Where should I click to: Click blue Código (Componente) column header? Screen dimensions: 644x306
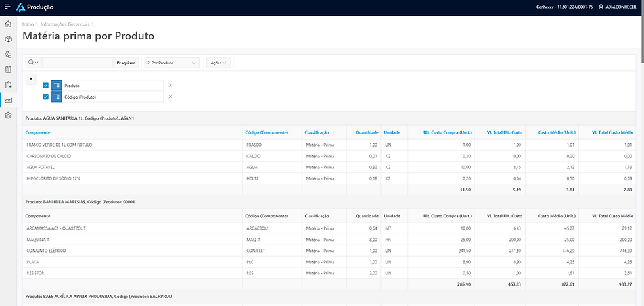[x=267, y=132]
